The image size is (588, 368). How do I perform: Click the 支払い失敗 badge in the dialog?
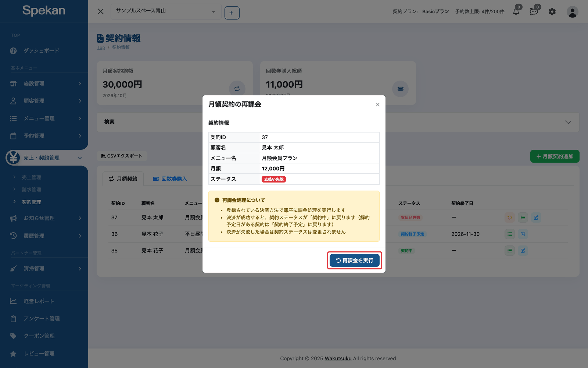pyautogui.click(x=274, y=179)
